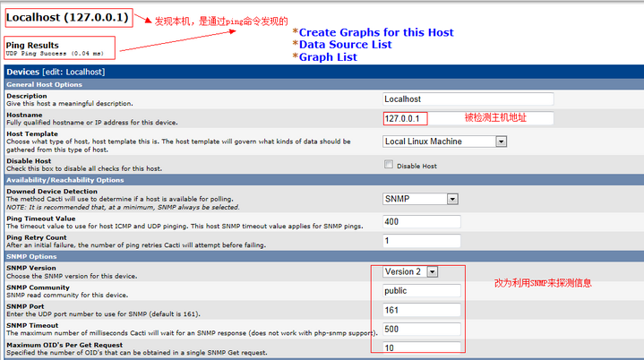Open the Create Graphs for this Host link
The width and height of the screenshot is (644, 360).
pos(376,32)
